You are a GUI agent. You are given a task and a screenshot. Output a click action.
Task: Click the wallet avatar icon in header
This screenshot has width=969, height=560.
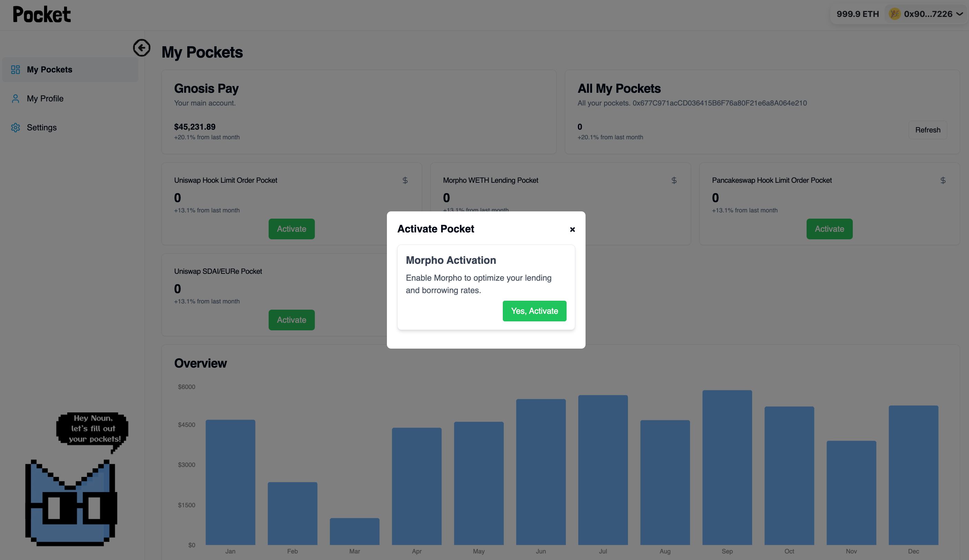(x=895, y=14)
